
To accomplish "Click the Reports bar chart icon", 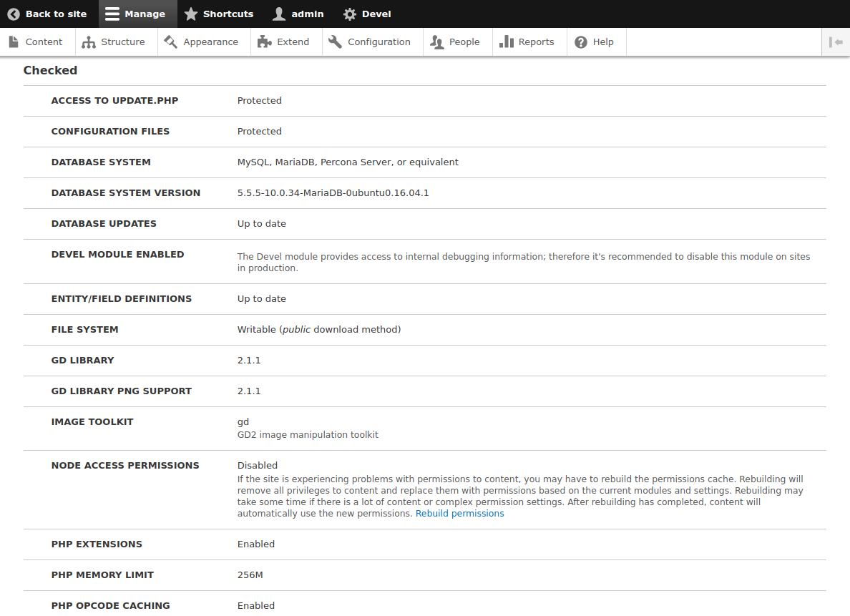I will 507,41.
